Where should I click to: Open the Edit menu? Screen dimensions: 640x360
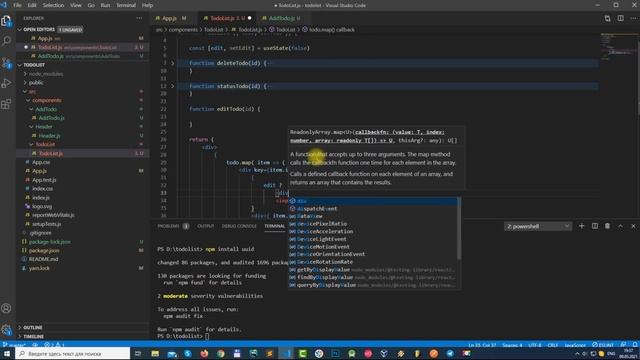click(32, 5)
